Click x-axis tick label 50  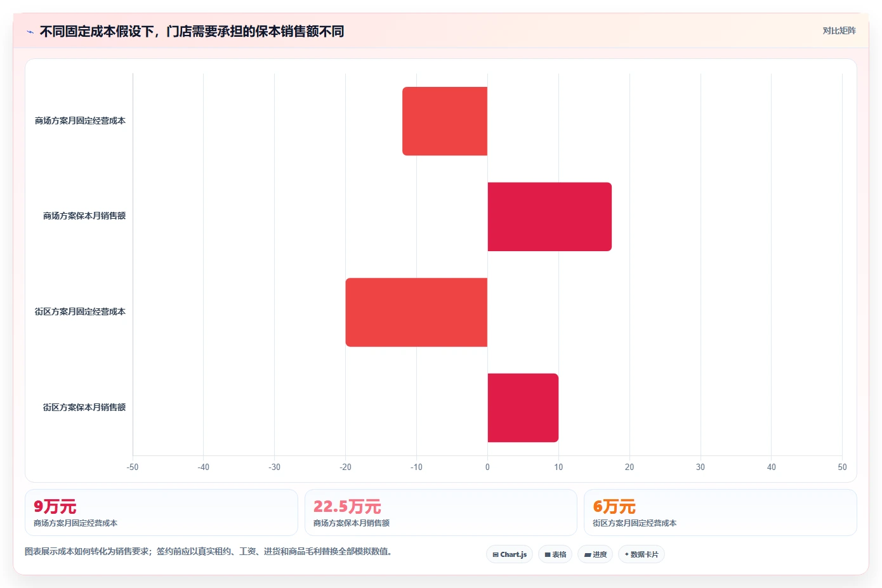pyautogui.click(x=842, y=467)
